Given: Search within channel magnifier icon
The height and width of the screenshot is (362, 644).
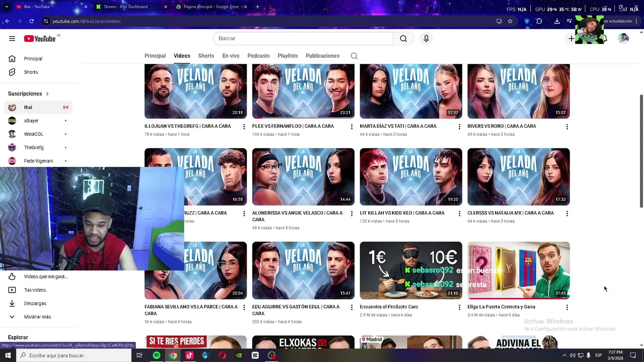Looking at the screenshot, I should coord(354,56).
